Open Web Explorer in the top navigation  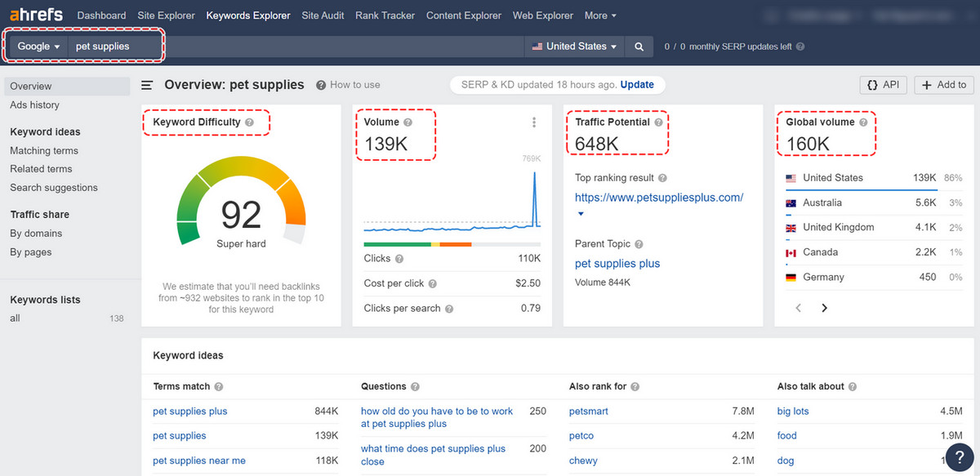click(543, 16)
